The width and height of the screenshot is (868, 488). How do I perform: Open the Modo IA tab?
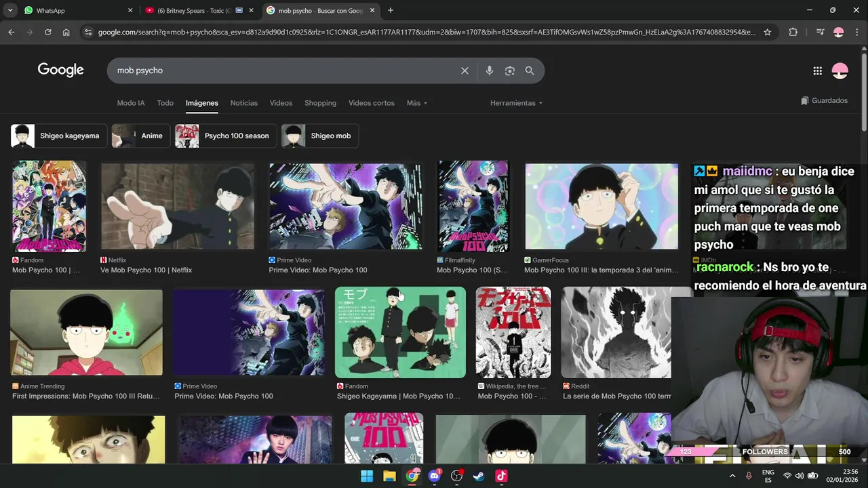[131, 103]
